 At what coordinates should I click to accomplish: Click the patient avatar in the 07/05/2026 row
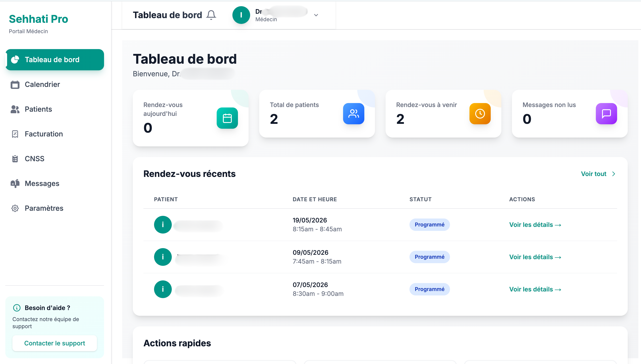163,289
